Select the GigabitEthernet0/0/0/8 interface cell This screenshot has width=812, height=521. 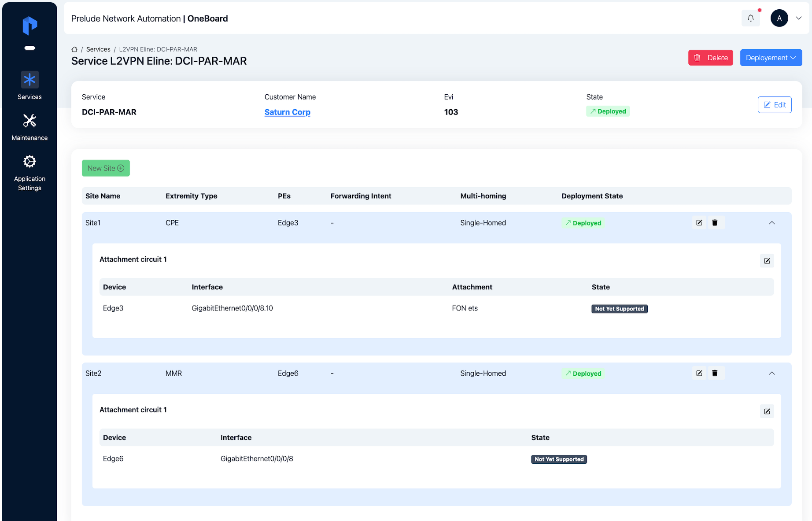coord(257,459)
